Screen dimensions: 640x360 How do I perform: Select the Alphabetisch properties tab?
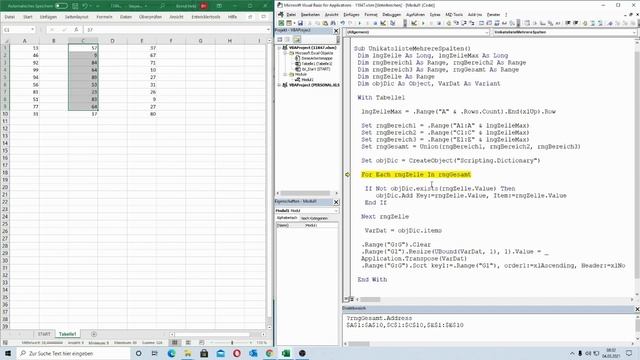click(x=287, y=218)
